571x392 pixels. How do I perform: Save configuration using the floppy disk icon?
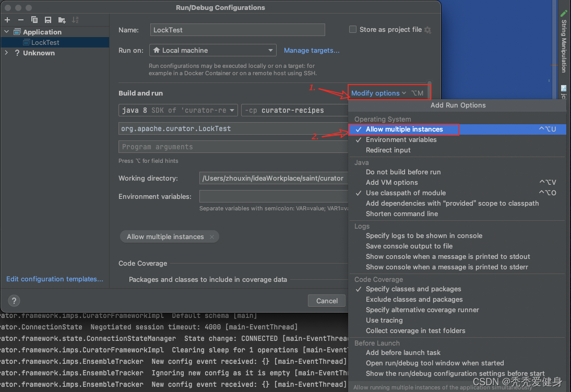pos(47,20)
